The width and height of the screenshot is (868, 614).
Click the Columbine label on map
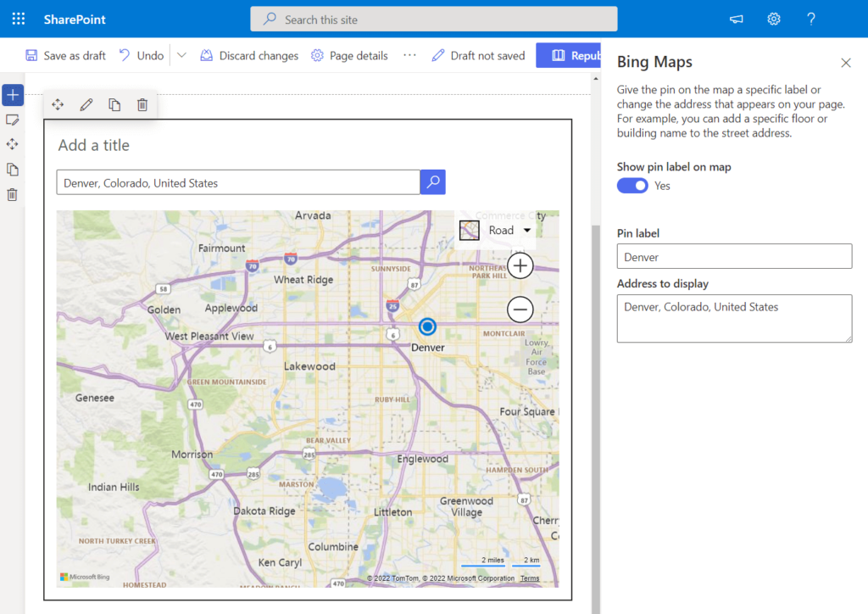click(x=333, y=546)
